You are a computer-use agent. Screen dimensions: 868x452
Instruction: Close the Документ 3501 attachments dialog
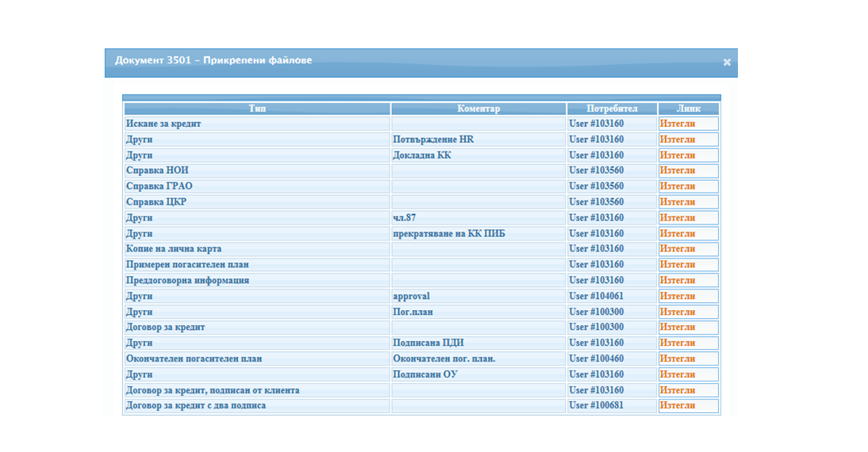(x=726, y=63)
